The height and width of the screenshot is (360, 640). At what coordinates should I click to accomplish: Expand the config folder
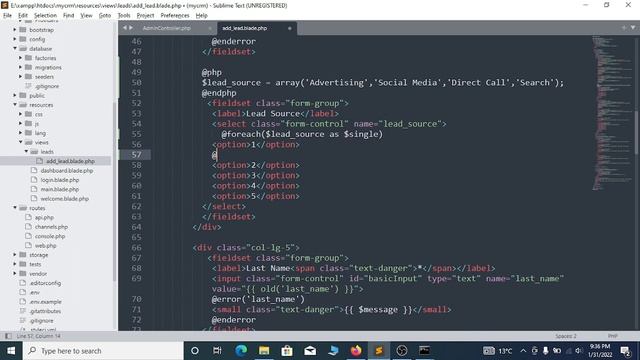[15, 39]
